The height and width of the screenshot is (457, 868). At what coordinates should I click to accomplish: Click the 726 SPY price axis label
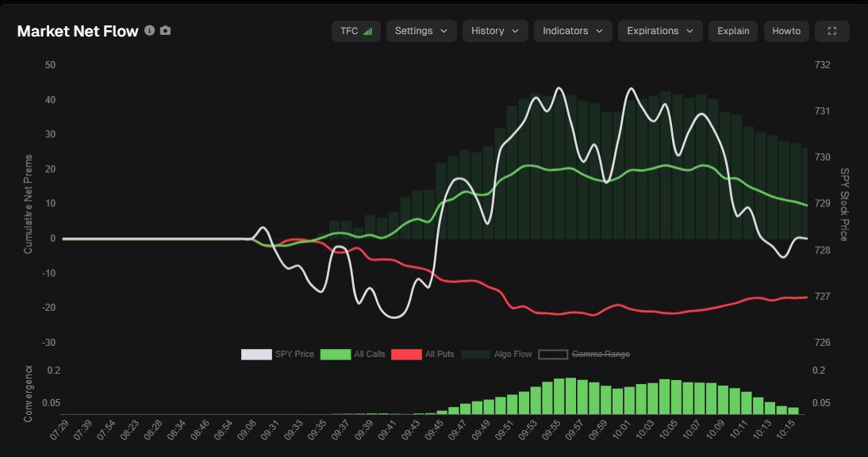point(822,343)
